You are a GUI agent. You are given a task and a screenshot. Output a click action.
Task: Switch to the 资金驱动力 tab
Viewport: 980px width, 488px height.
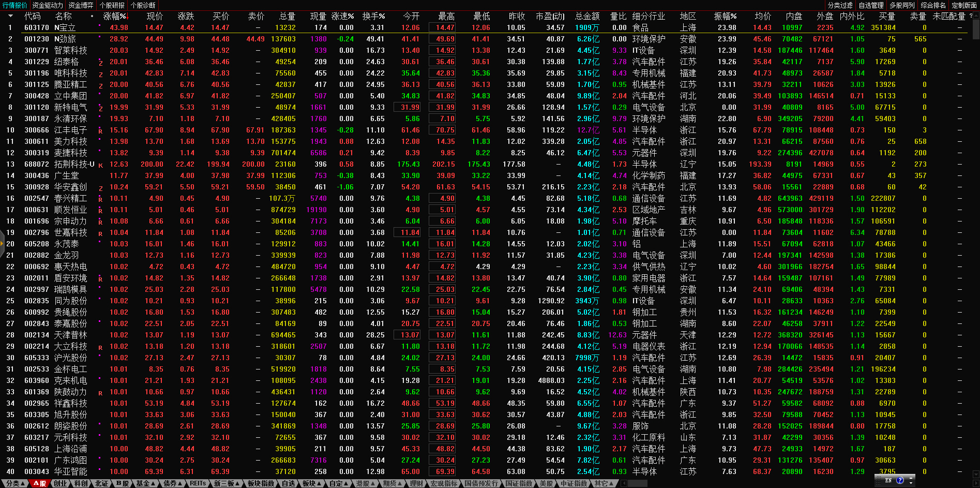coord(48,5)
